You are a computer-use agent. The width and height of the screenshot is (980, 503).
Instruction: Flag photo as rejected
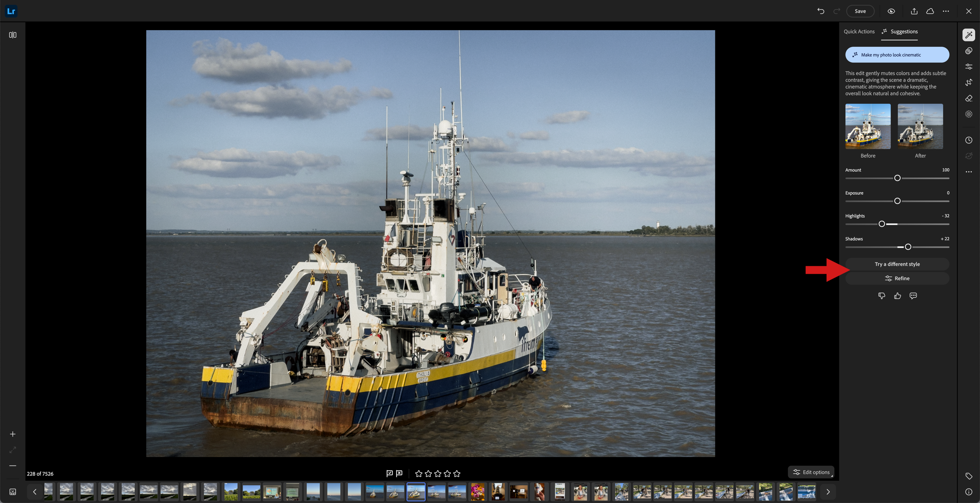point(399,473)
